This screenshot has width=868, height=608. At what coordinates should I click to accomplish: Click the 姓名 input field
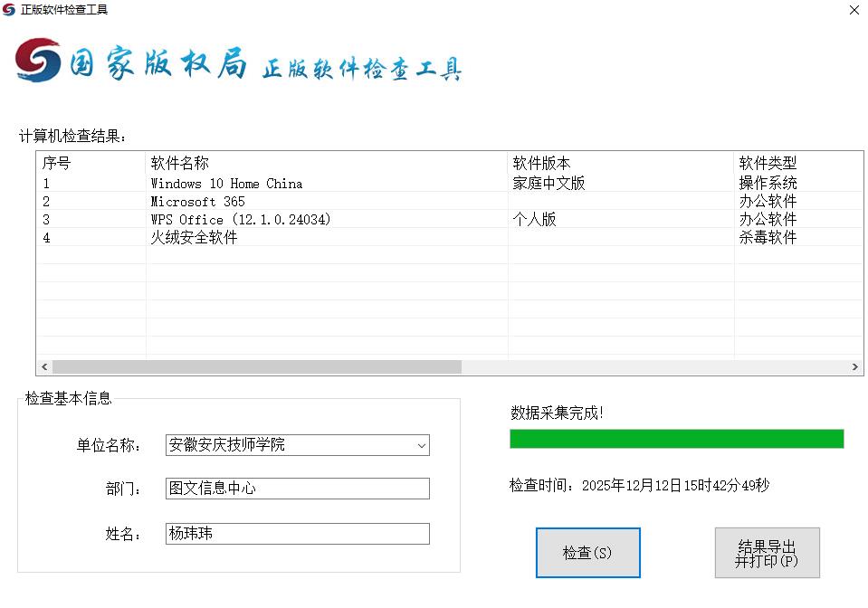(297, 534)
